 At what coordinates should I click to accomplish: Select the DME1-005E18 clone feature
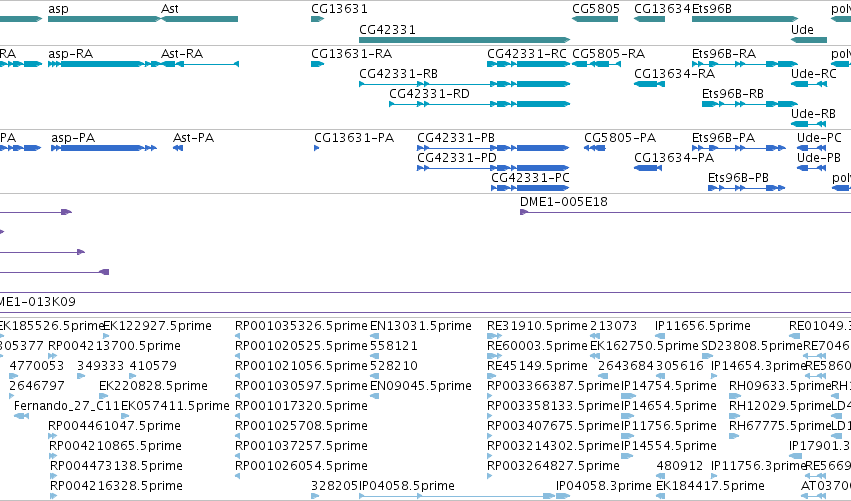pyautogui.click(x=685, y=212)
